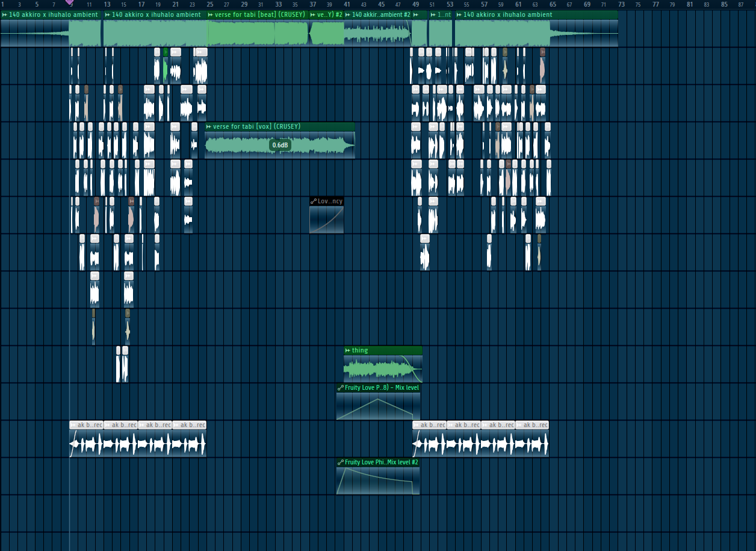Jump to bar 81 on the timeline ruler

[x=690, y=4]
